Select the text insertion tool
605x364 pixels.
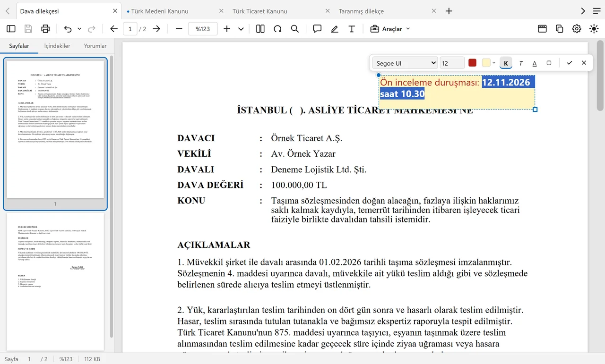click(352, 29)
